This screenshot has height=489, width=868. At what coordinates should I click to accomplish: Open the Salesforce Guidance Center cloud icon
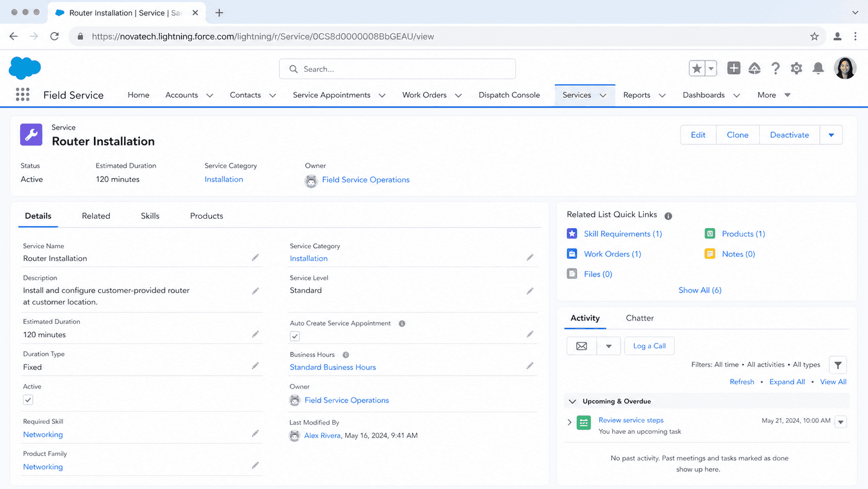tap(754, 68)
